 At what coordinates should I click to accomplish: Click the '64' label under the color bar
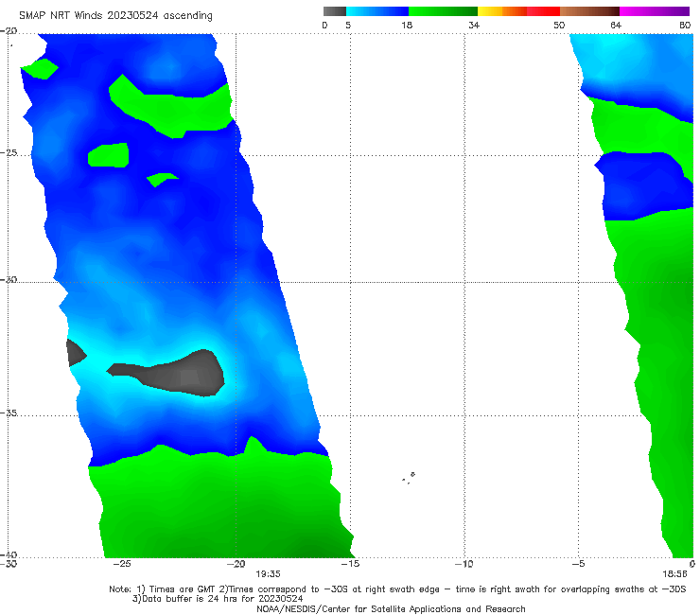616,25
